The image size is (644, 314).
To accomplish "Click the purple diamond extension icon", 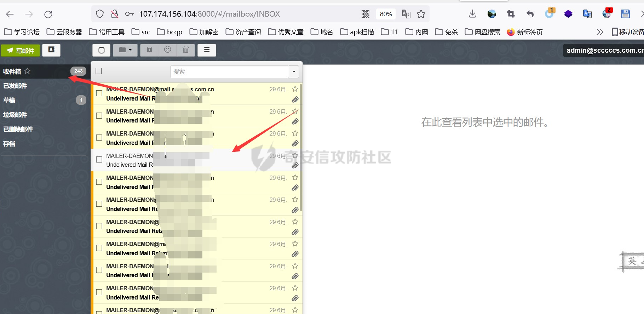I will point(568,14).
